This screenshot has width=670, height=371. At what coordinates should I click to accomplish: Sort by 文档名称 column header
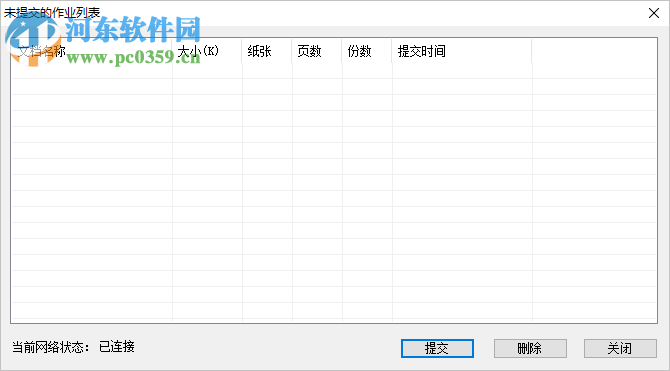(x=91, y=51)
